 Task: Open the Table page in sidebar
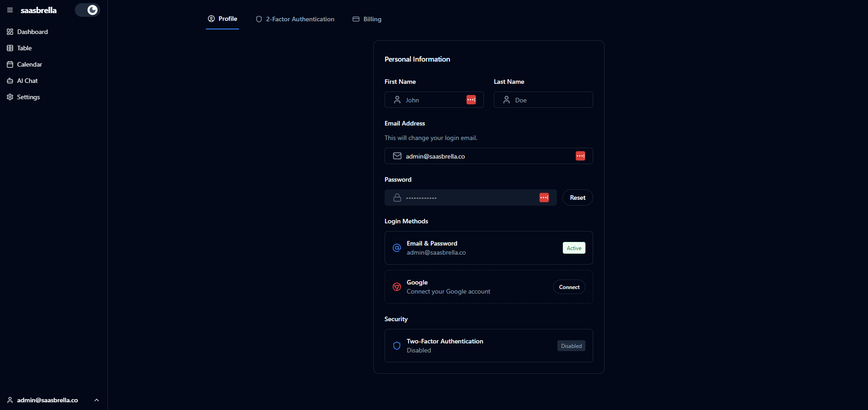[24, 48]
